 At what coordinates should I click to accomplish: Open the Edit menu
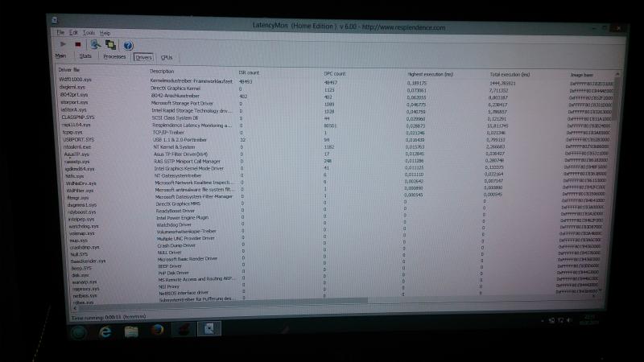click(x=73, y=32)
